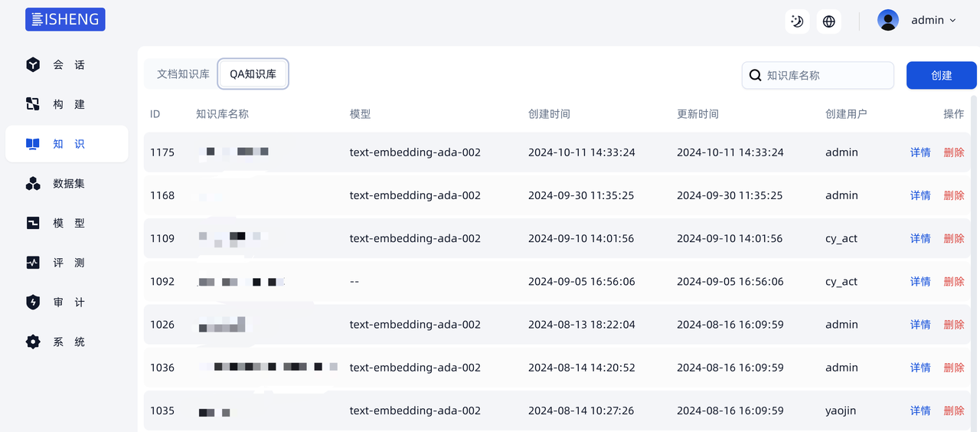Open 详情 for knowledge base 1036
Image resolution: width=980 pixels, height=432 pixels.
coord(920,368)
